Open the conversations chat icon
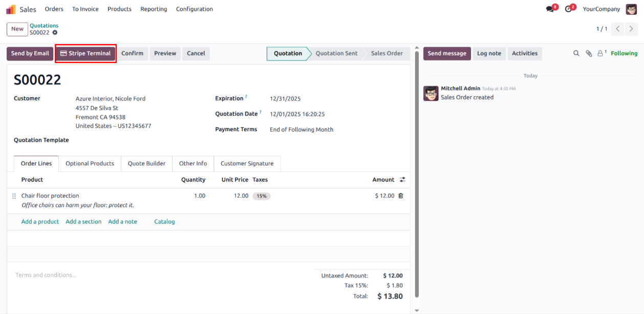The width and height of the screenshot is (644, 314). coord(550,9)
